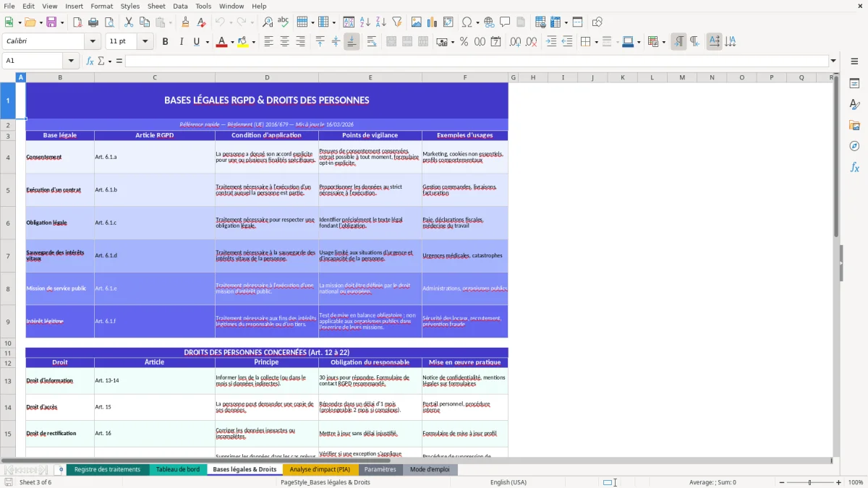Click the Split Window icon

pos(577,22)
